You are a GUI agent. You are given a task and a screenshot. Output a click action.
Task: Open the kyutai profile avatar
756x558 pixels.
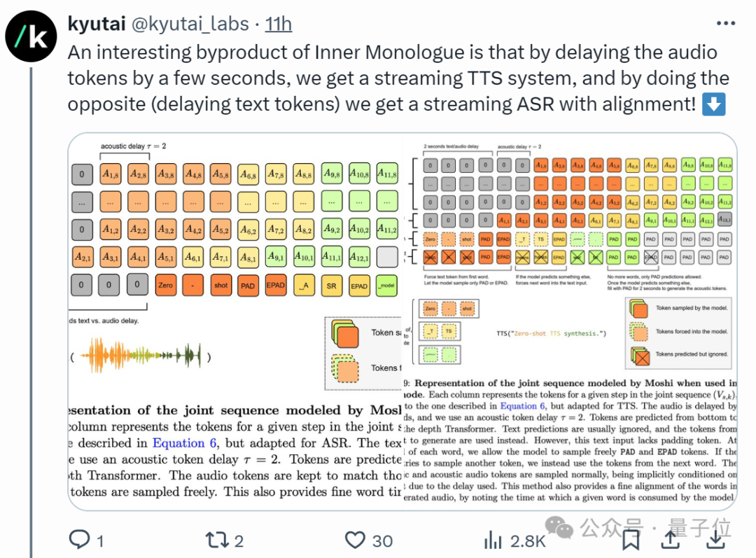(x=31, y=36)
